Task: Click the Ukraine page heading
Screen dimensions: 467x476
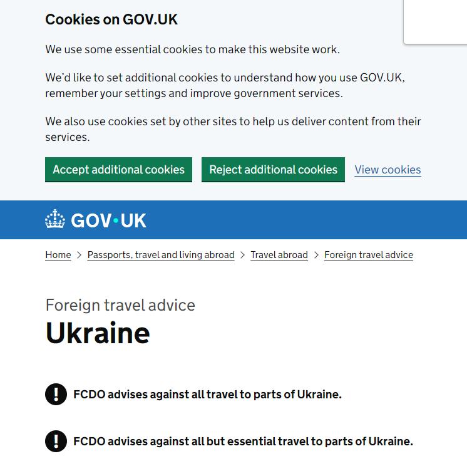Action: tap(98, 333)
